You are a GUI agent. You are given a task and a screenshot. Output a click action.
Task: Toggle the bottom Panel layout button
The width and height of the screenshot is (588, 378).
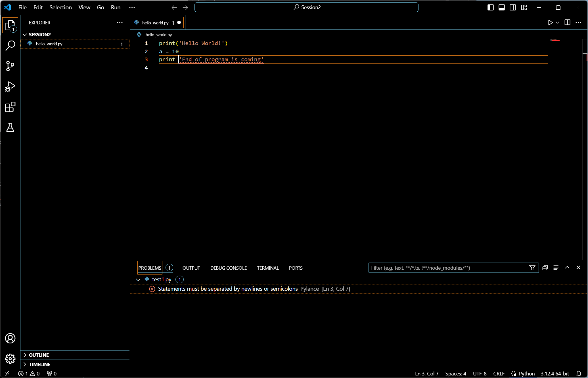501,7
